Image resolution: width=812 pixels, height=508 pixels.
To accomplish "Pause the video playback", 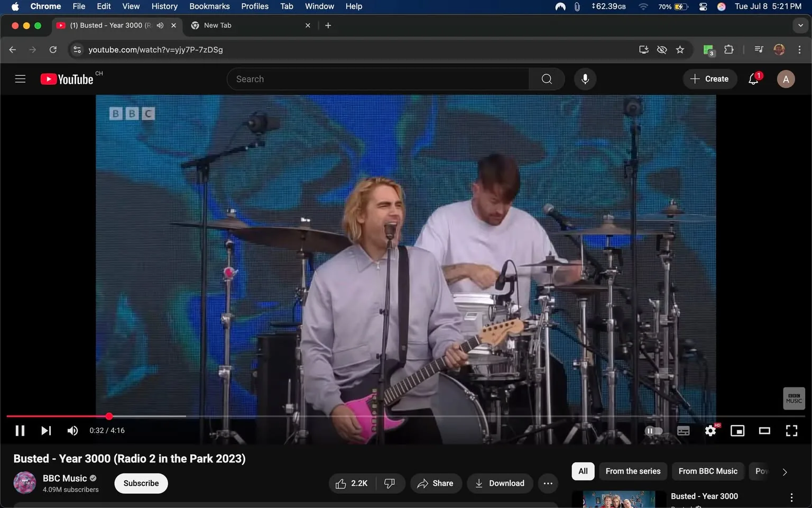I will coord(20,430).
